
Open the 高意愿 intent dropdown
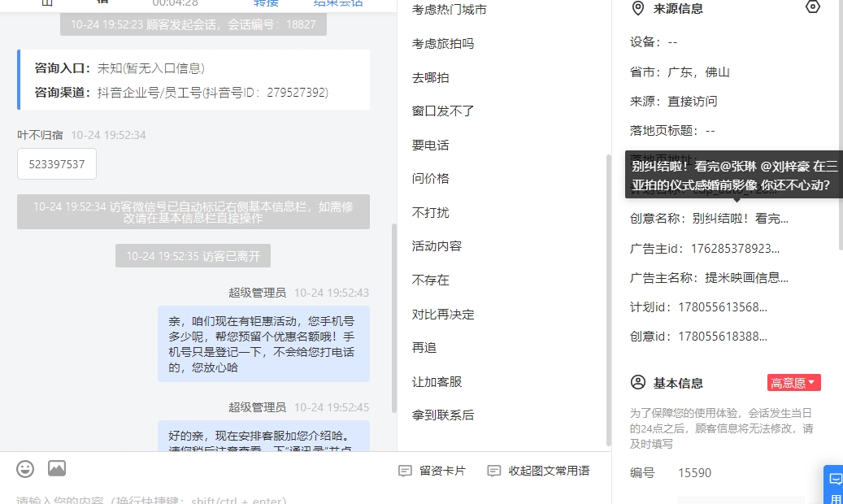(x=793, y=382)
